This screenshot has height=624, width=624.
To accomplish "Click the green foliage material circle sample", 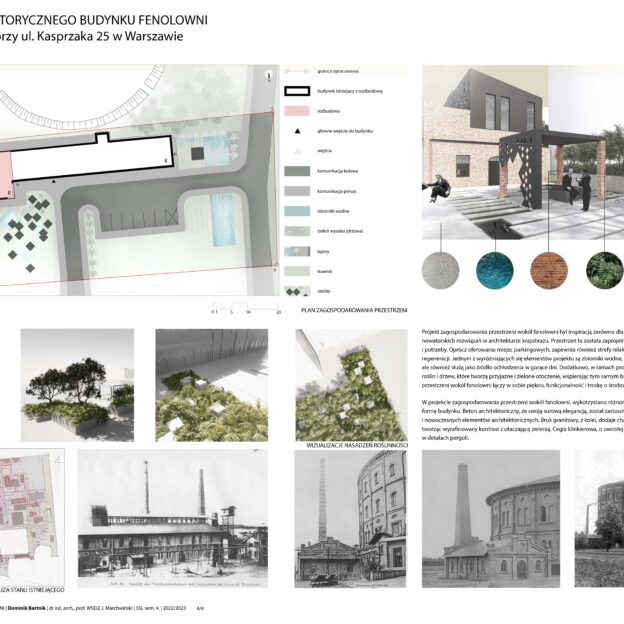I will pos(605,270).
